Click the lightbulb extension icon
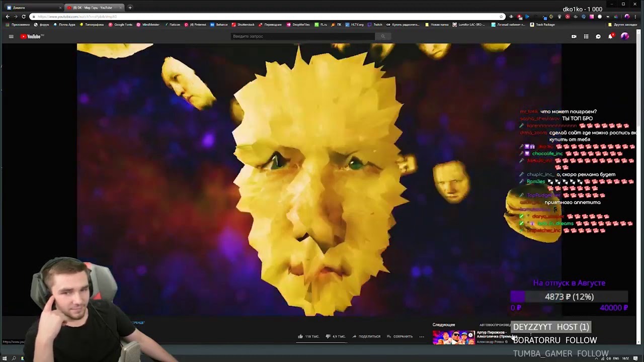 [559, 17]
